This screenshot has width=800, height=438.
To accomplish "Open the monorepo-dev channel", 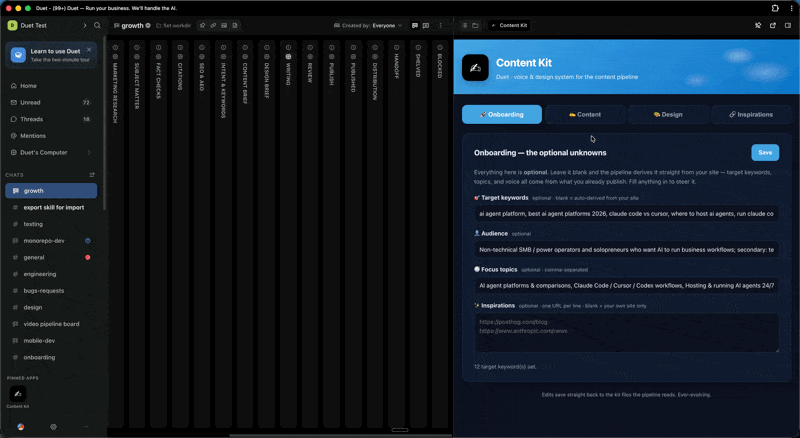I will coord(51,240).
